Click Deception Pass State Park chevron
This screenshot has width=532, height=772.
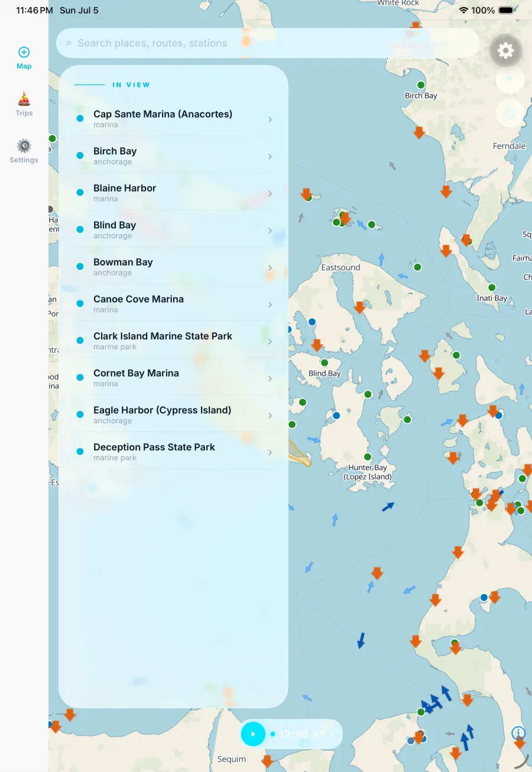pyautogui.click(x=270, y=452)
